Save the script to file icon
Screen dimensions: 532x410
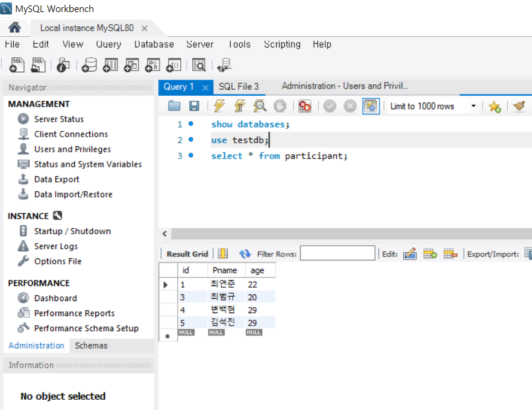[194, 106]
